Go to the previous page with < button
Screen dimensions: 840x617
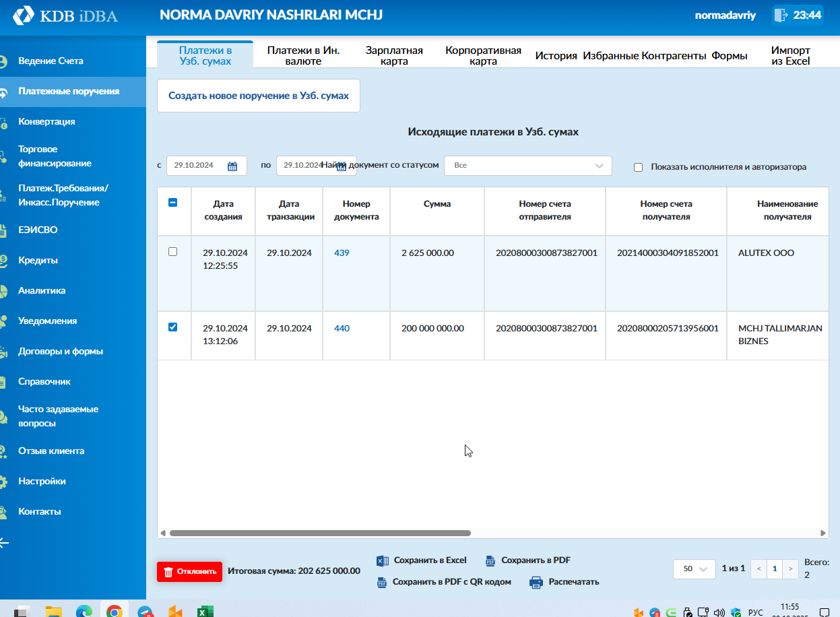tap(759, 569)
